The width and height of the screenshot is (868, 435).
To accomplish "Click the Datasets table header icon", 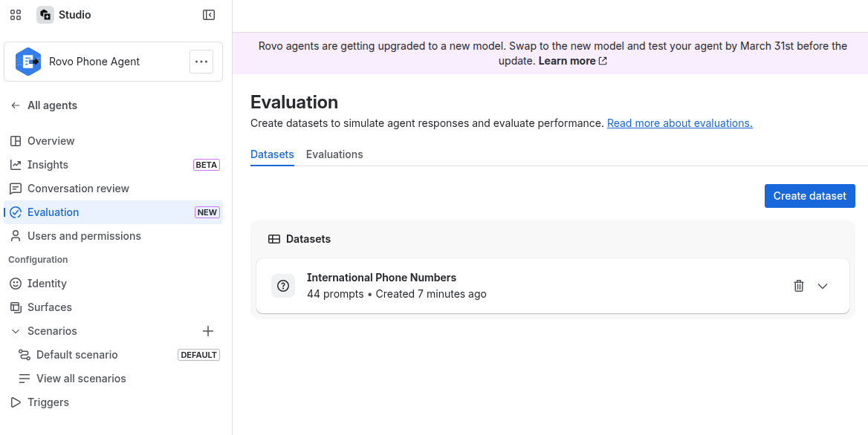I will click(x=274, y=239).
